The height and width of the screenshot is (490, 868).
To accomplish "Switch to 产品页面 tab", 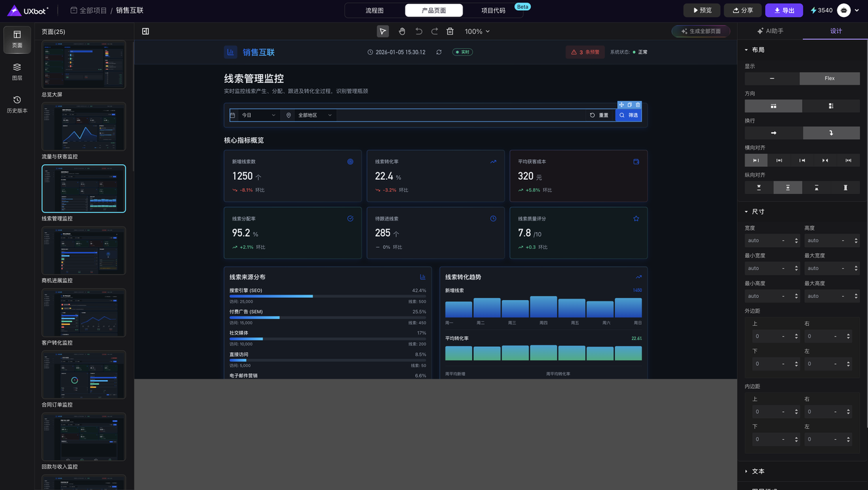I will point(434,10).
